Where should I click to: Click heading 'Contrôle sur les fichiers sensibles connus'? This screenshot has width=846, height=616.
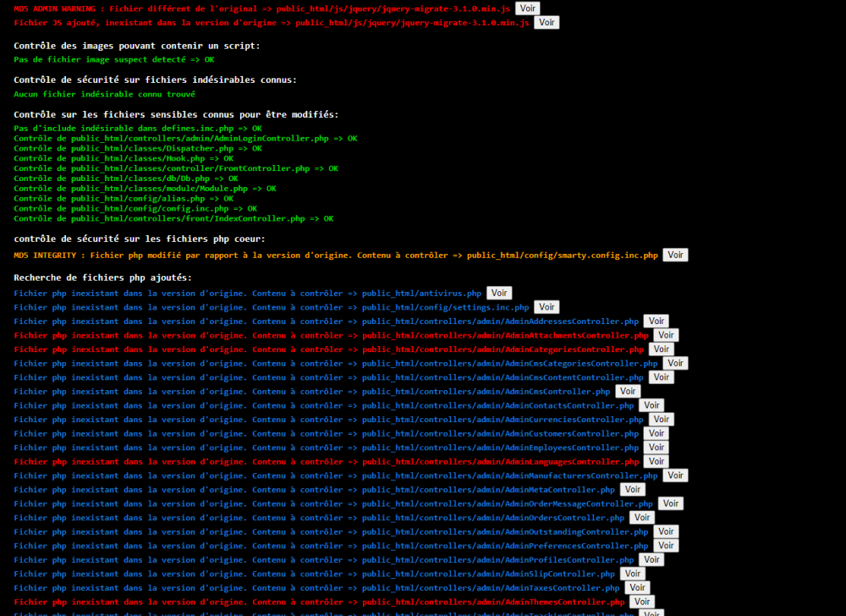point(176,114)
